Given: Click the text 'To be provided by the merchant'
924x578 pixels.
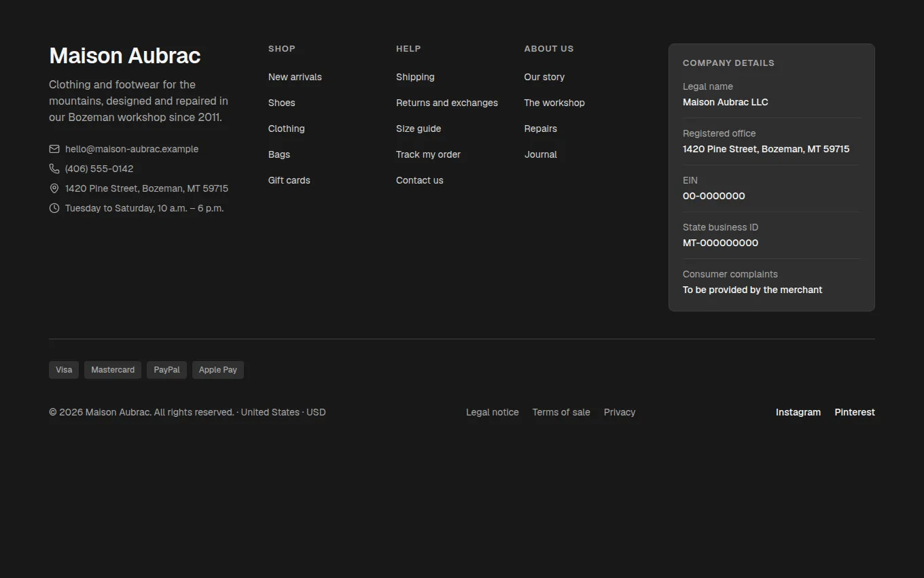Looking at the screenshot, I should point(753,290).
